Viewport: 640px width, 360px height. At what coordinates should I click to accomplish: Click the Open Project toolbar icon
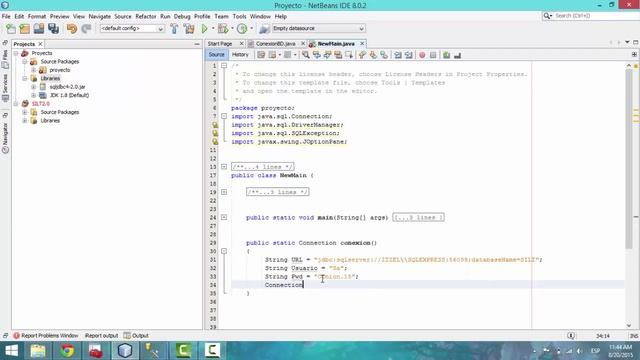tap(39, 29)
